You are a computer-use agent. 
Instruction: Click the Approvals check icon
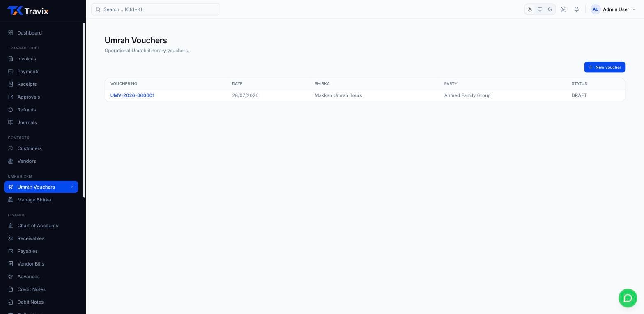pyautogui.click(x=11, y=97)
